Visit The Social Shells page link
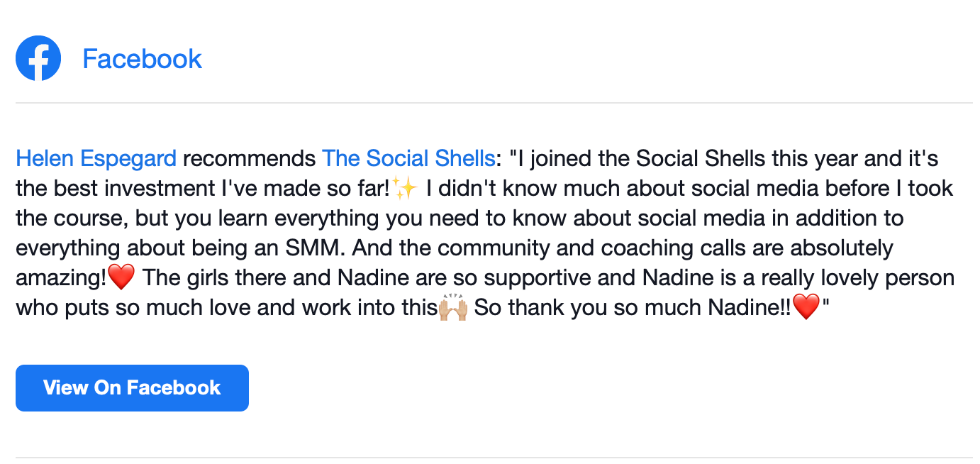This screenshot has width=980, height=464. (x=408, y=158)
